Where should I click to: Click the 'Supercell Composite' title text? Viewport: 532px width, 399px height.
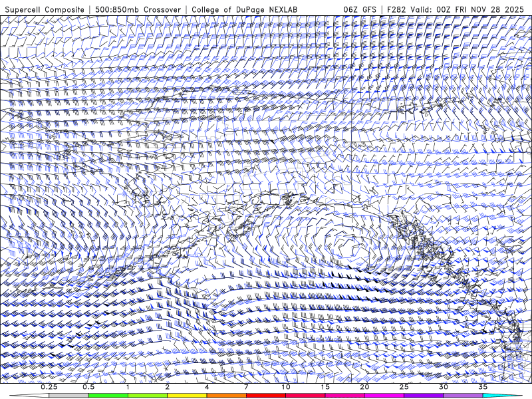point(45,9)
